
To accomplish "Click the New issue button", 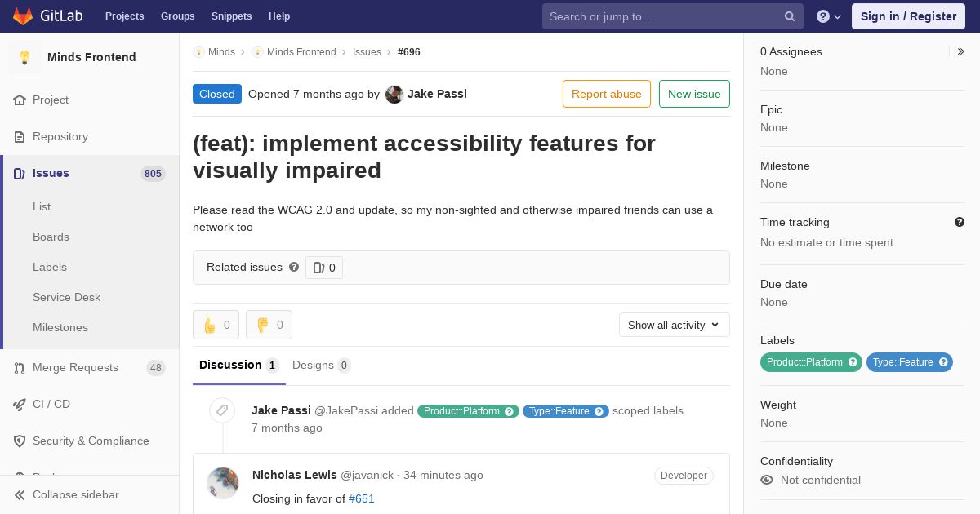I will 694,94.
